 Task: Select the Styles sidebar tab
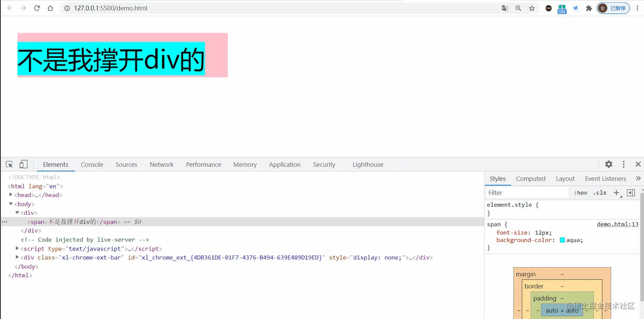click(497, 179)
